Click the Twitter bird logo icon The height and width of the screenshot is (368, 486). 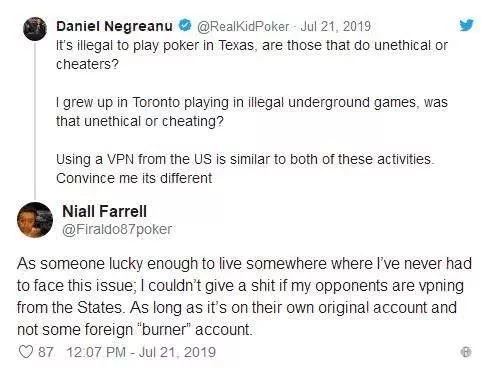click(x=466, y=25)
